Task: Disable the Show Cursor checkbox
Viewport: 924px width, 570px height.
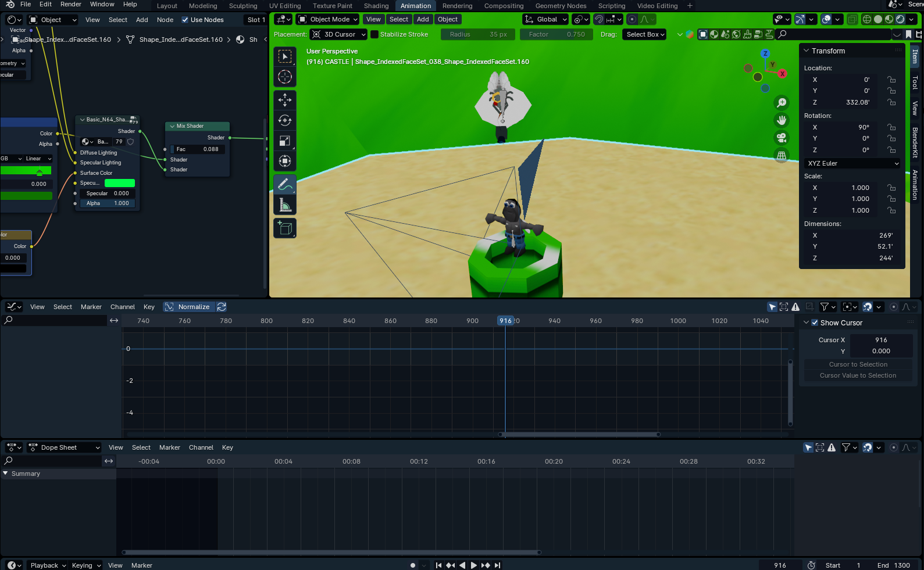Action: pos(815,323)
